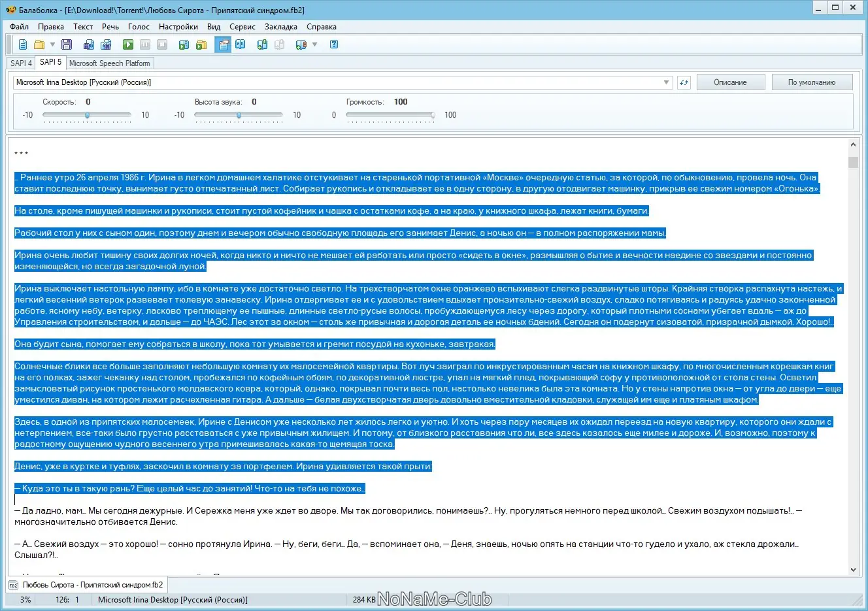Open the Правка menu
Screen dimensions: 868x611
[51, 27]
